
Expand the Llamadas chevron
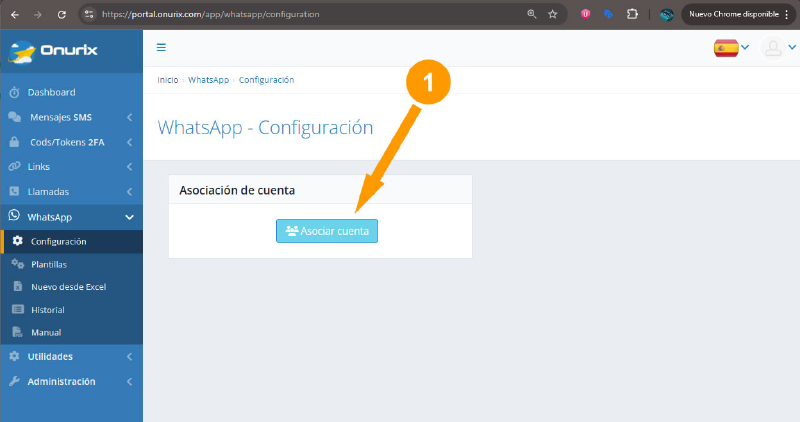(x=130, y=192)
